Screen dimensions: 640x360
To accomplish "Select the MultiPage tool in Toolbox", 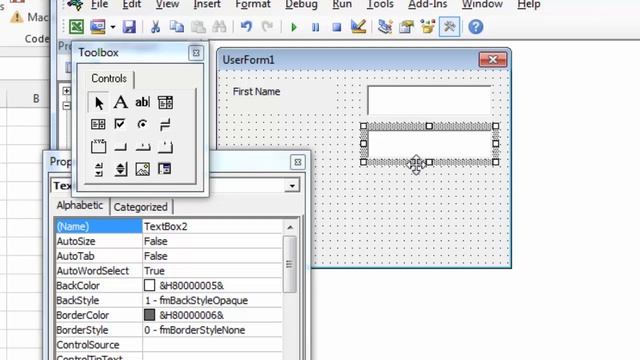I will pyautogui.click(x=165, y=147).
